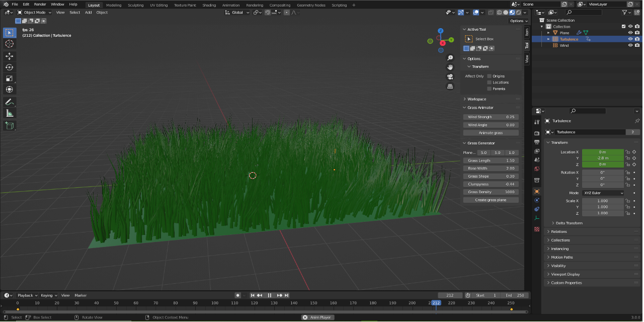The image size is (644, 322).
Task: Select the Measure tool
Action: pyautogui.click(x=10, y=113)
